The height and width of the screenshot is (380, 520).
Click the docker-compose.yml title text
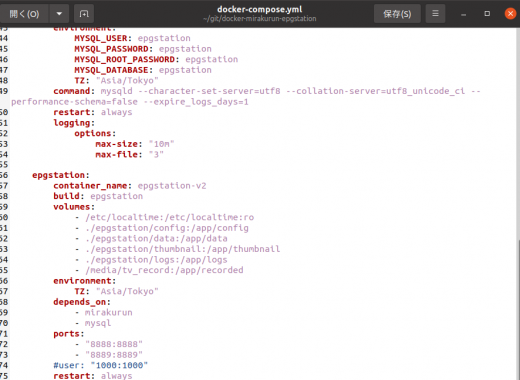[x=260, y=9]
